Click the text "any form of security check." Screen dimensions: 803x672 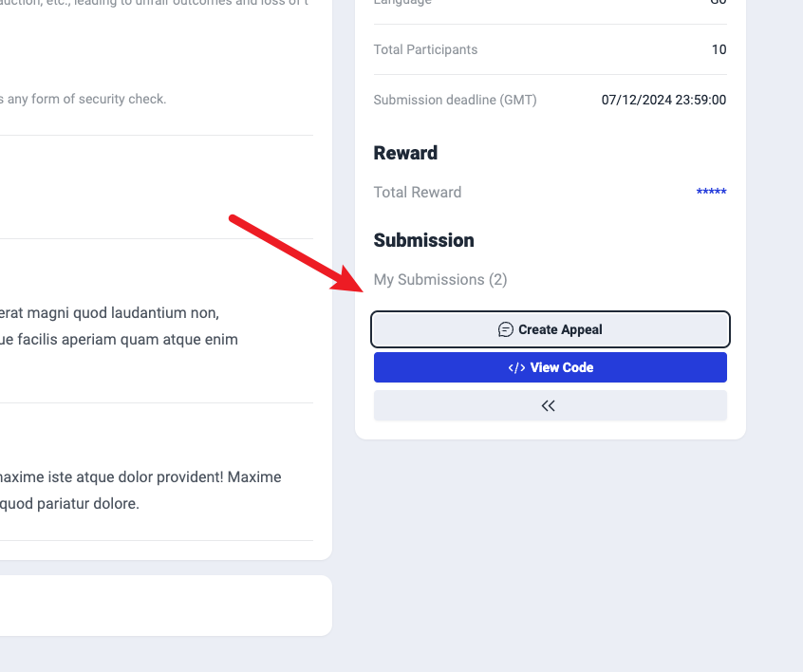click(x=85, y=99)
